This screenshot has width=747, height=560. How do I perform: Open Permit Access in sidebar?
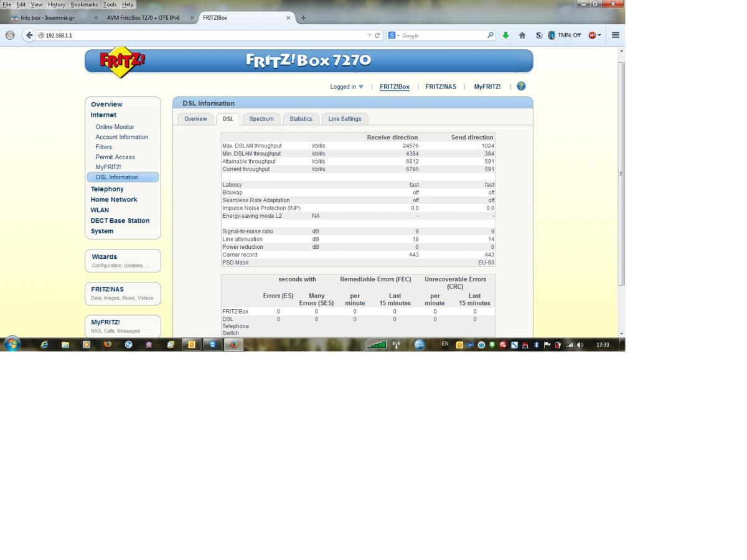tap(115, 157)
